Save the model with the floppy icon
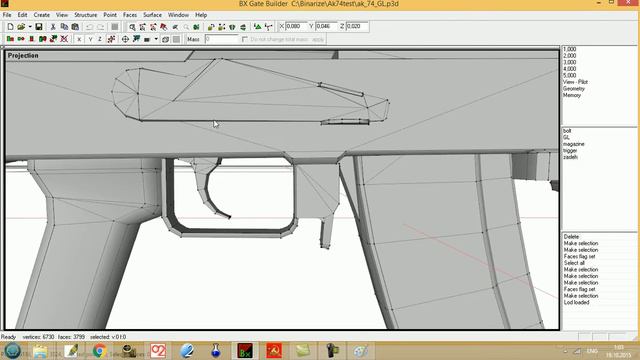The width and height of the screenshot is (640, 360). pyautogui.click(x=39, y=27)
